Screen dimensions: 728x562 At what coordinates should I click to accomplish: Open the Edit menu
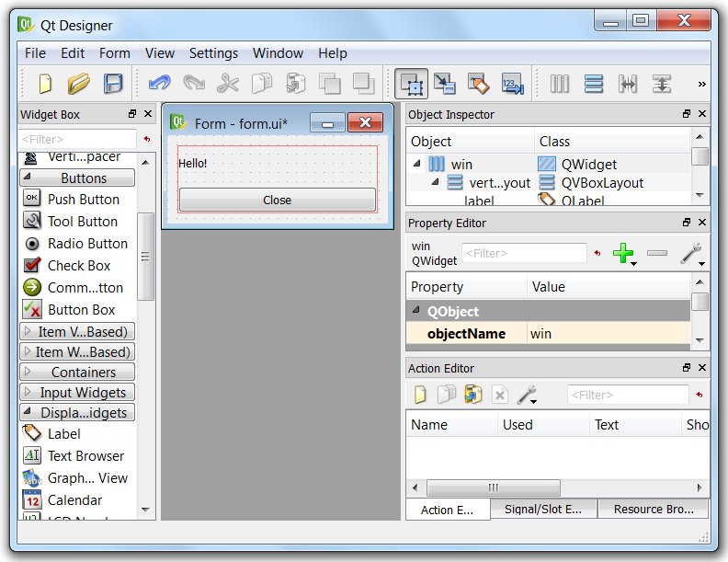pyautogui.click(x=73, y=53)
